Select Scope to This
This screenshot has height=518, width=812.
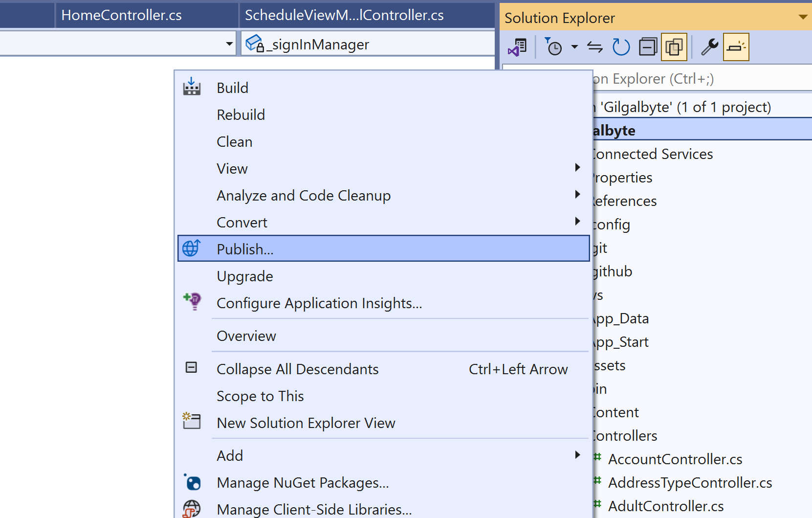coord(383,396)
